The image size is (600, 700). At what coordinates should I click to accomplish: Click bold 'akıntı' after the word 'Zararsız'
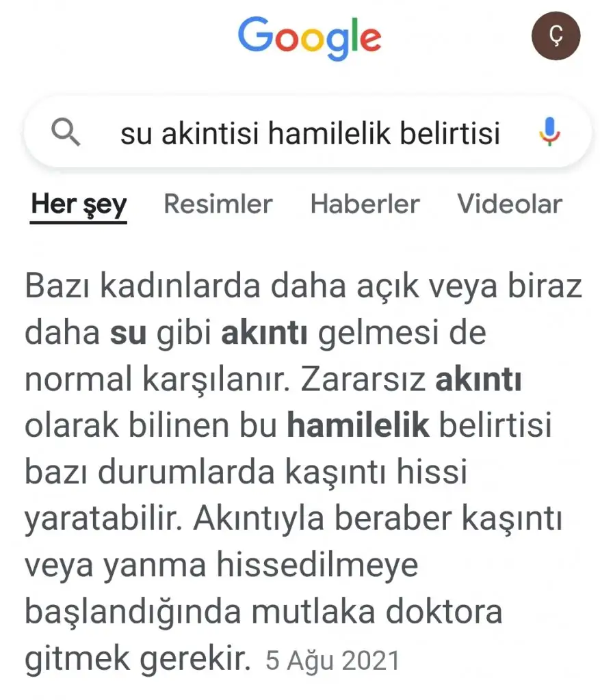[x=478, y=379]
